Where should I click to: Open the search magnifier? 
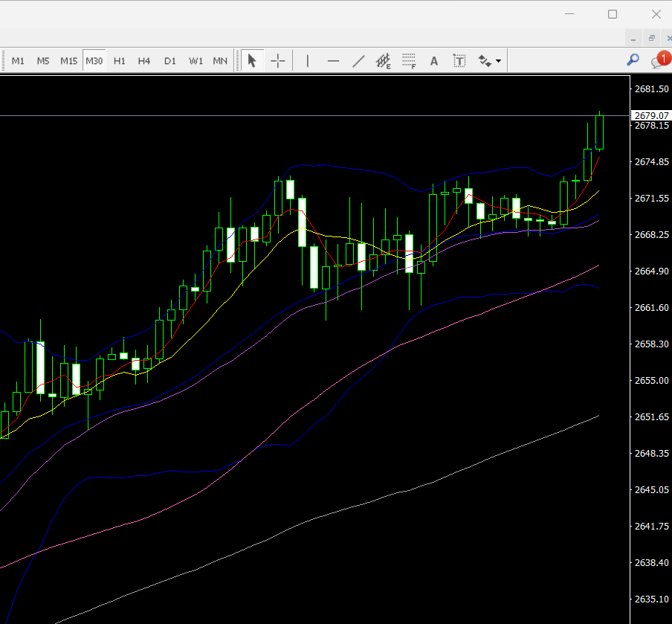coord(633,60)
